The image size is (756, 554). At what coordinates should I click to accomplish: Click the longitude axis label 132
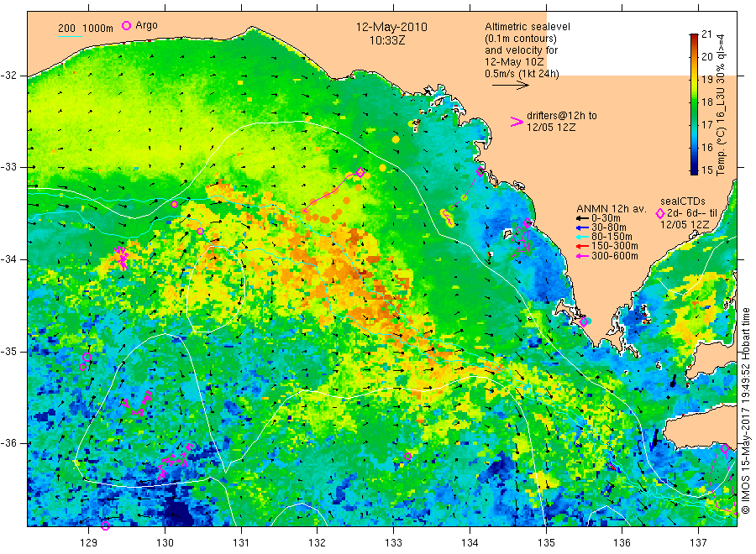(318, 543)
